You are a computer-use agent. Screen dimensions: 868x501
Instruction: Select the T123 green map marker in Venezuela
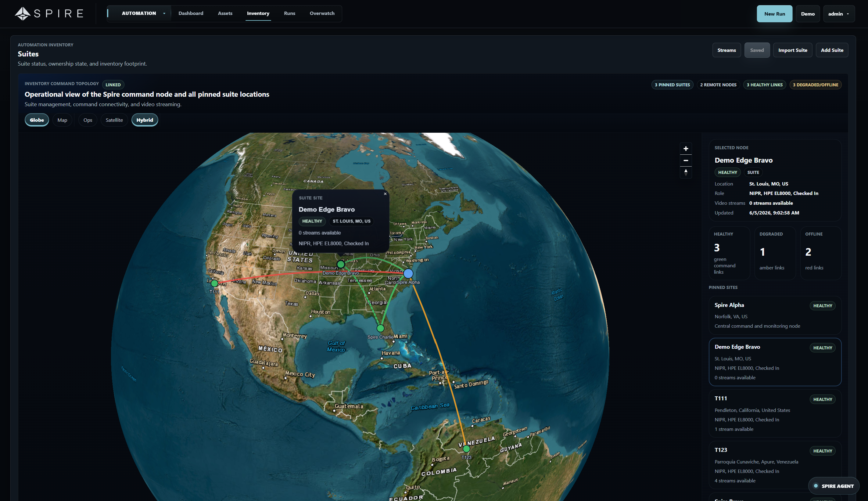pyautogui.click(x=466, y=448)
